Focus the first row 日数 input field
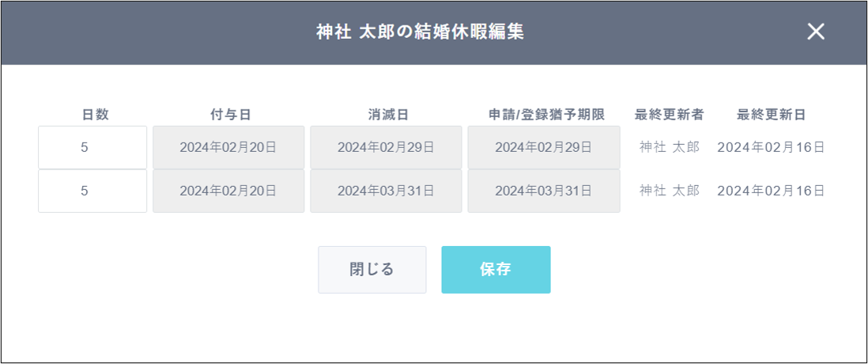This screenshot has height=364, width=868. click(92, 147)
